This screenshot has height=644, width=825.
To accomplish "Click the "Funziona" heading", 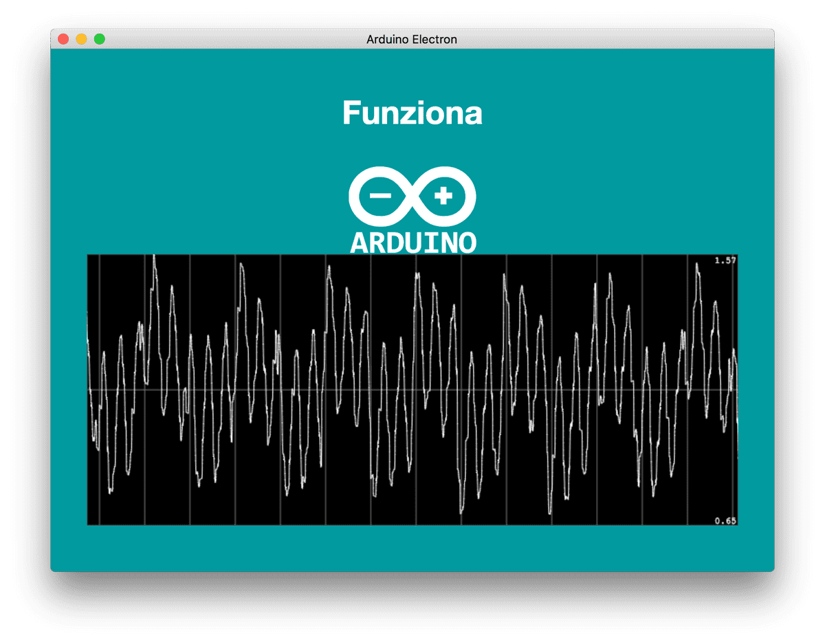I will (x=412, y=113).
